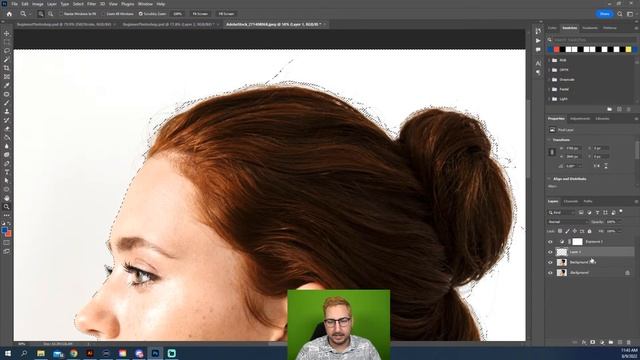Screen dimensions: 640x360
Task: Create new adjustment layer icon
Action: [602, 342]
